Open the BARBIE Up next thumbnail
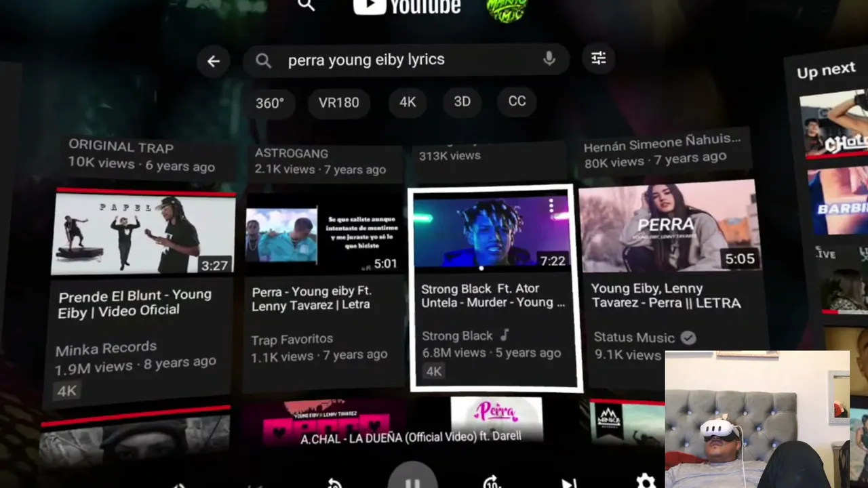Screen dimensions: 868x488 pos(837,201)
